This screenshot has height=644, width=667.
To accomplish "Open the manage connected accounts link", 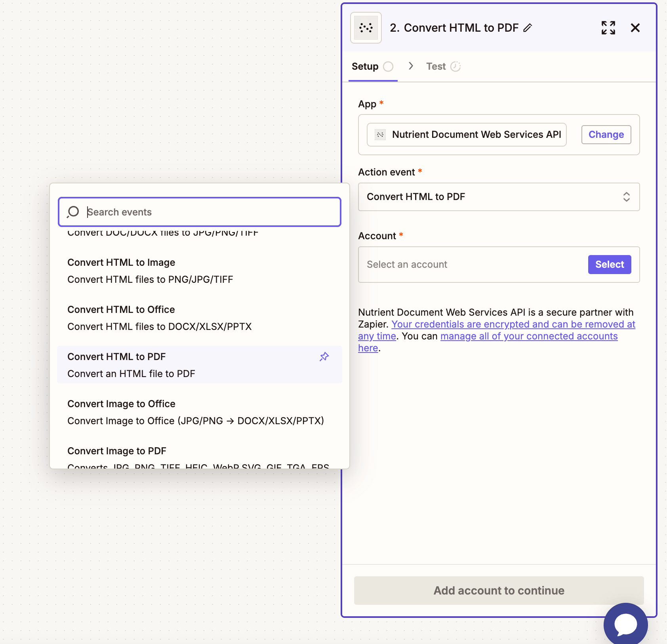I will point(529,336).
